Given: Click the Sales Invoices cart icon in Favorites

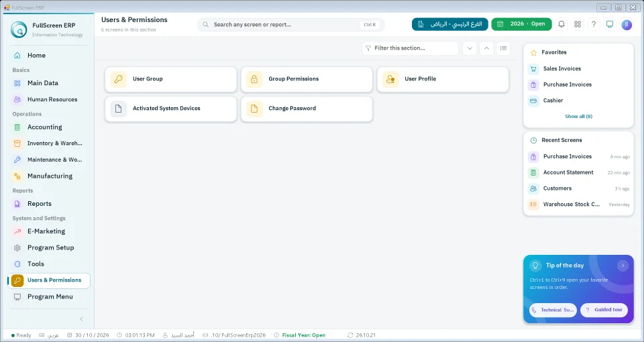Looking at the screenshot, I should [x=533, y=68].
